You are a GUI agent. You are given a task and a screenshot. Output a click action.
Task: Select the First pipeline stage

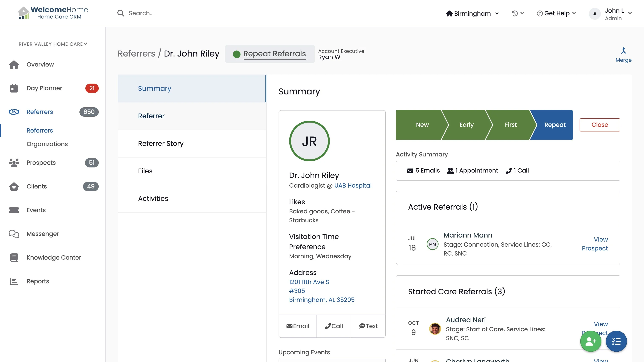(x=511, y=125)
